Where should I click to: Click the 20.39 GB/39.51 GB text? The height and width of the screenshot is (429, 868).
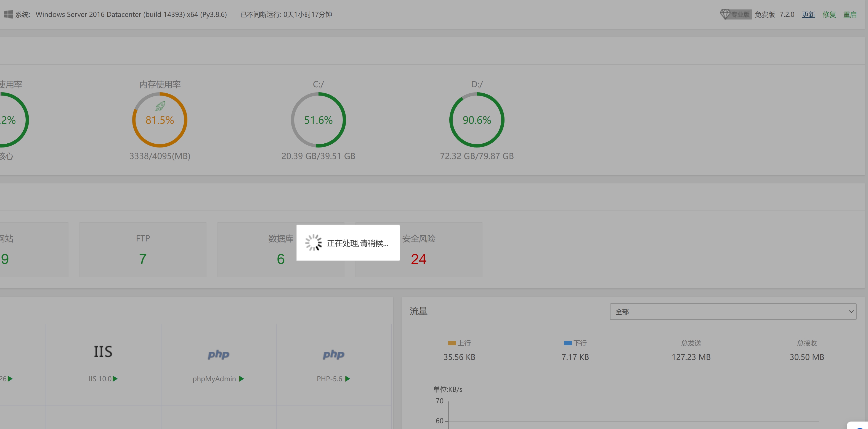[318, 156]
